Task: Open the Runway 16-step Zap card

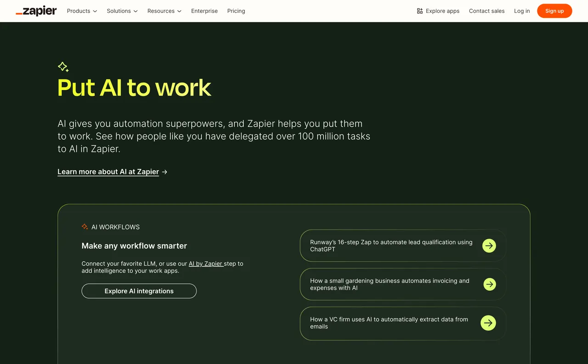Action: (395, 246)
